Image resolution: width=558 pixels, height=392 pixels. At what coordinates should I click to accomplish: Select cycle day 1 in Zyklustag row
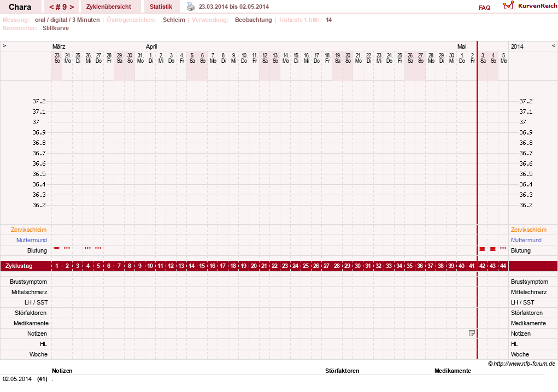57,266
